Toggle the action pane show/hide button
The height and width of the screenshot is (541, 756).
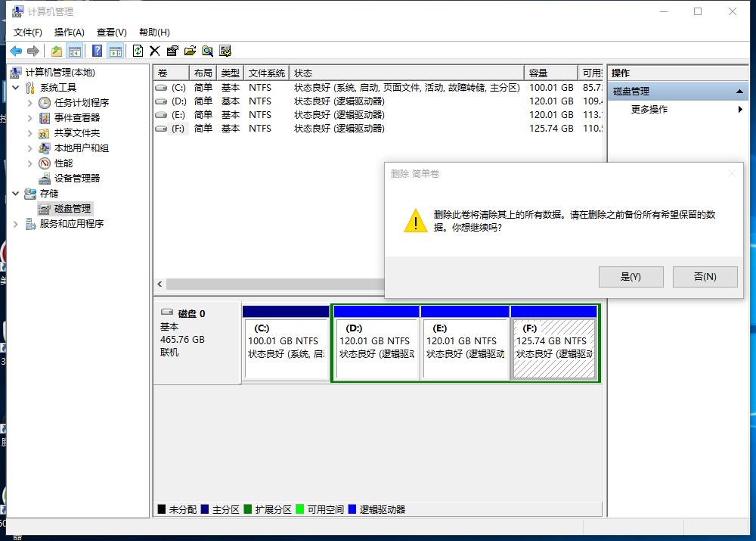pos(115,51)
